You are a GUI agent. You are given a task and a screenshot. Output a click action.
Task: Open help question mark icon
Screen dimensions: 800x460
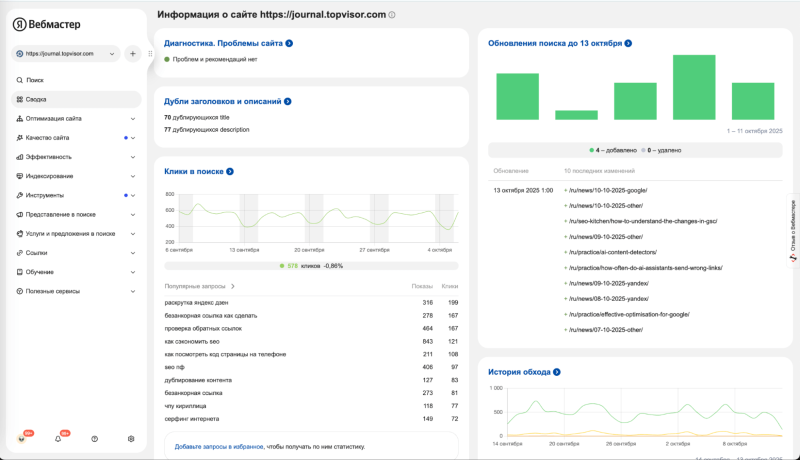coord(94,438)
